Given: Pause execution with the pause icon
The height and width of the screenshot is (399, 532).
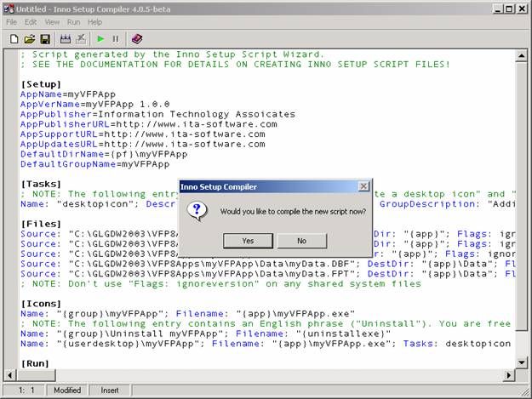Looking at the screenshot, I should pos(116,39).
